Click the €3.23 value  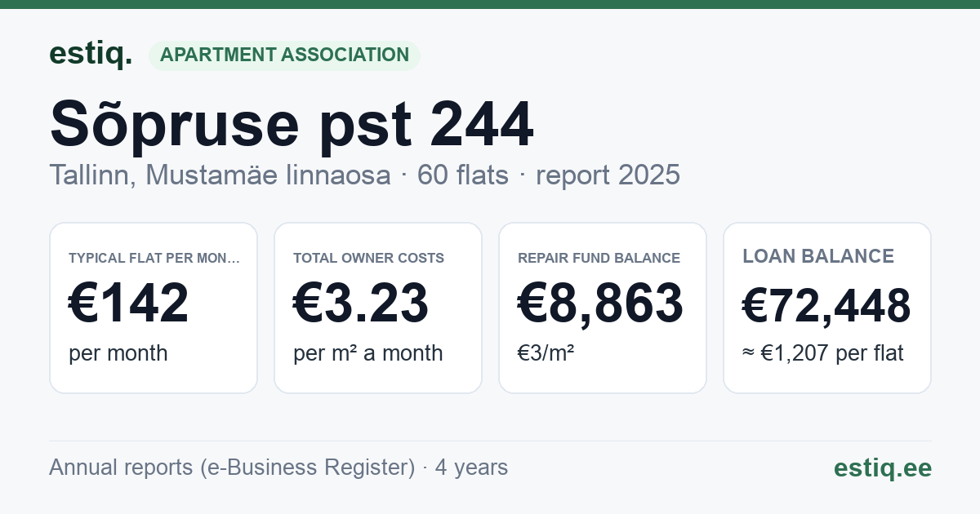361,303
